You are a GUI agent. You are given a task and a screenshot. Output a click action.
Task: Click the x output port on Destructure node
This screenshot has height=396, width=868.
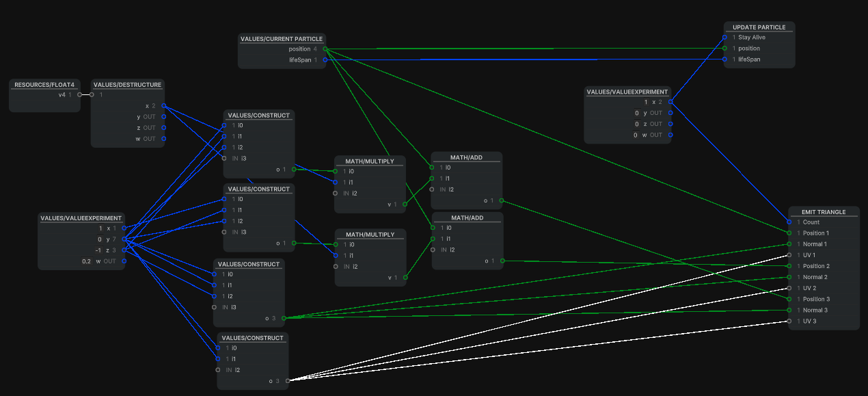coord(163,106)
